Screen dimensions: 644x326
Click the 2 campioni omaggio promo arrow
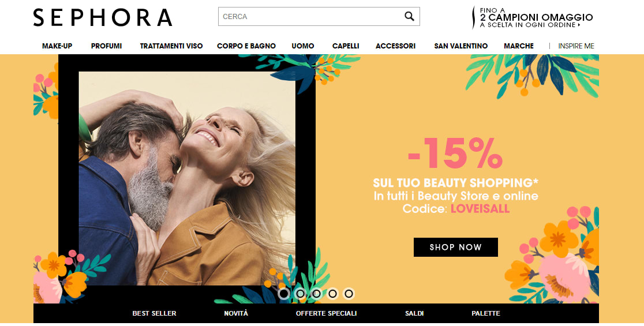[x=579, y=25]
